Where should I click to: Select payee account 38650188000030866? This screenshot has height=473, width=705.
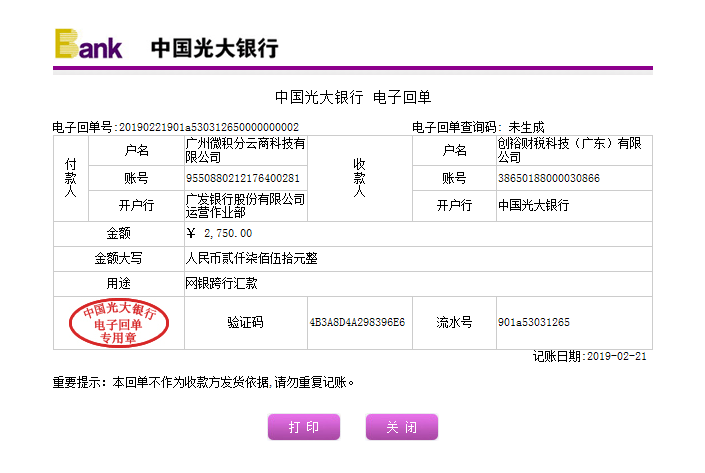click(549, 178)
